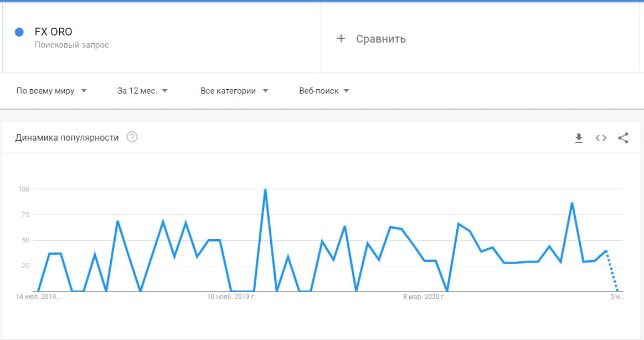Open the 'По всему миру' region dropdown
Image resolution: width=644 pixels, height=340 pixels.
(51, 91)
